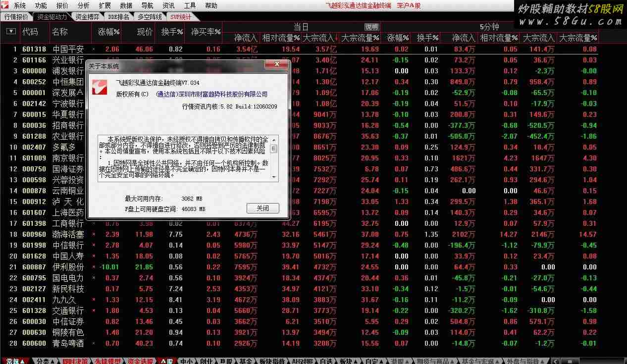This screenshot has height=364, width=627.
Task: Select the 宁波银行 stock row
Action: [x=299, y=104]
